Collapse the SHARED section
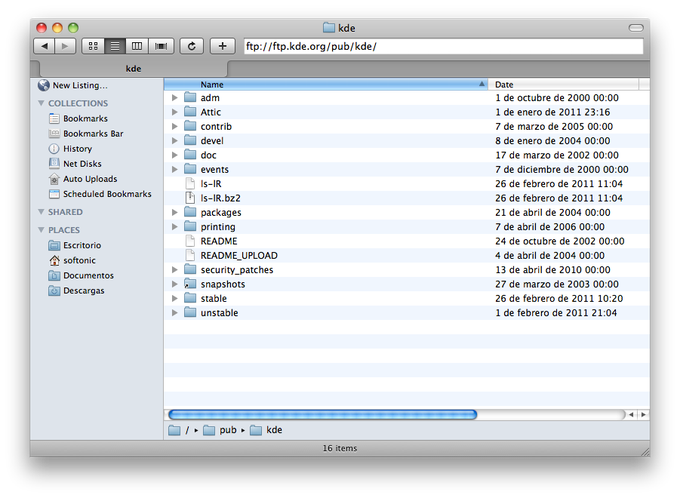Viewport: 680px width, 498px height. (41, 212)
